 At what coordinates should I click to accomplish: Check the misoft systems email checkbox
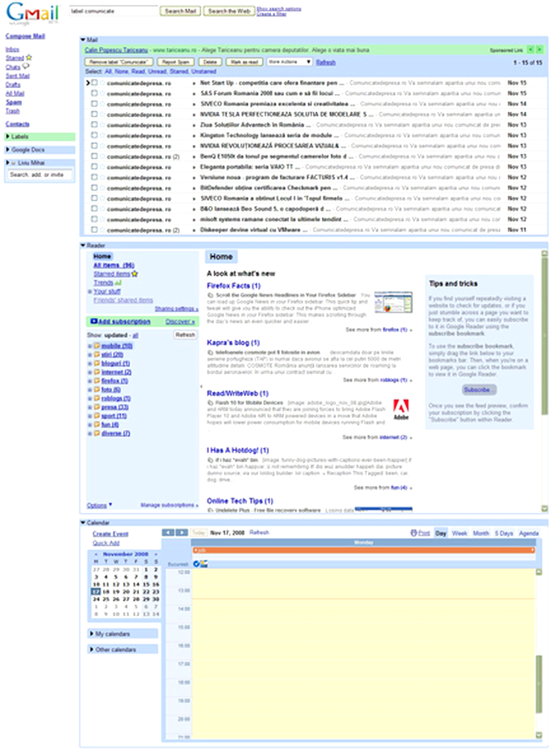94,219
